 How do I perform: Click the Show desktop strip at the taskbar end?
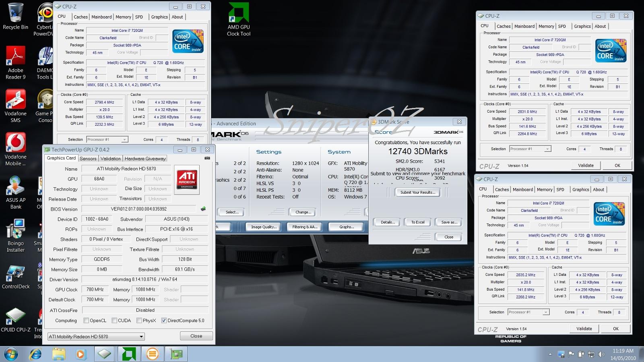[x=641, y=354]
